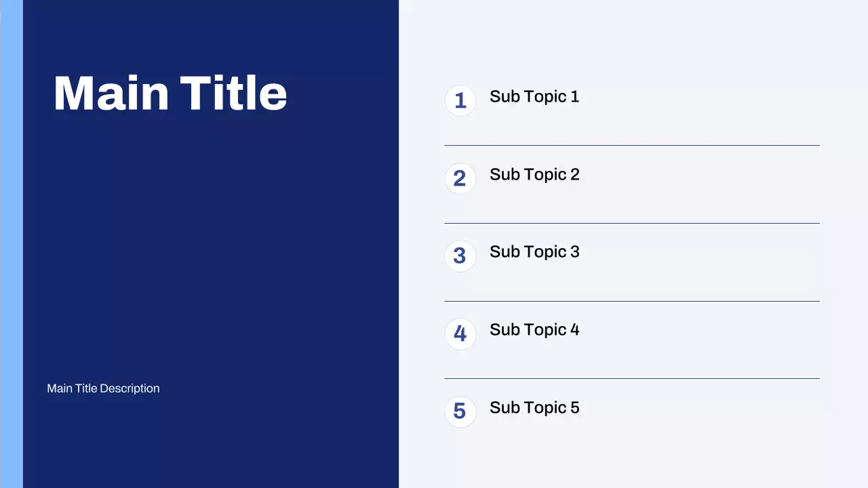Select the 'Main Title Description' text
Screen dimensions: 868x488
pos(103,388)
